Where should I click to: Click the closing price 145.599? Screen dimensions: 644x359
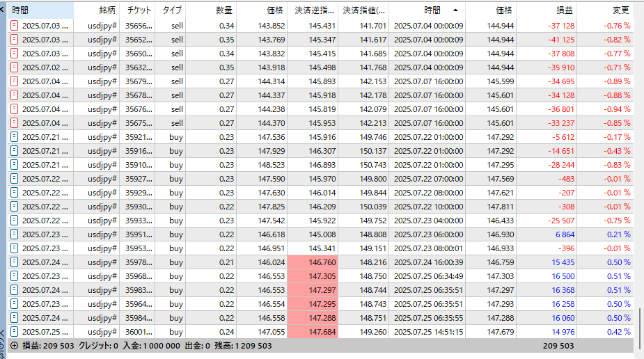[x=501, y=81]
